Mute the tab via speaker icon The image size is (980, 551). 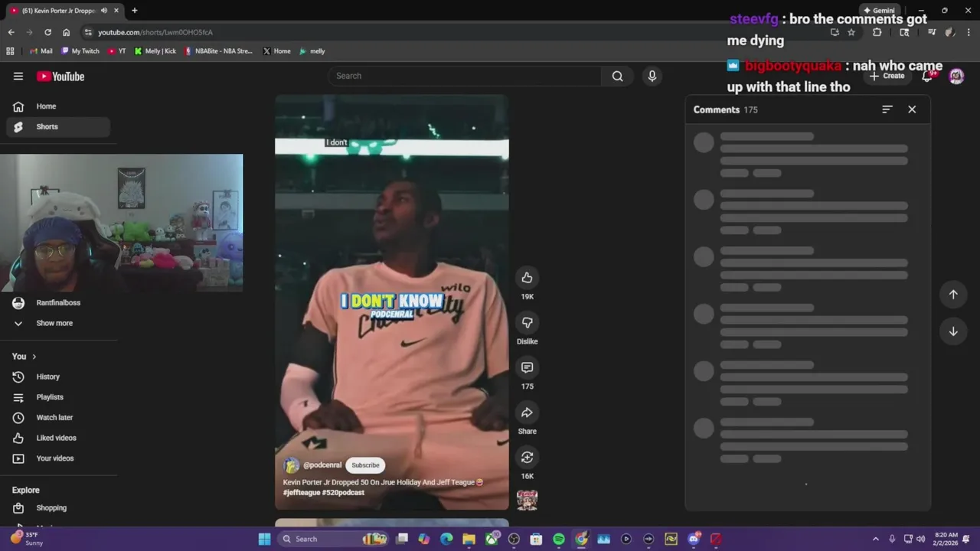(x=104, y=11)
